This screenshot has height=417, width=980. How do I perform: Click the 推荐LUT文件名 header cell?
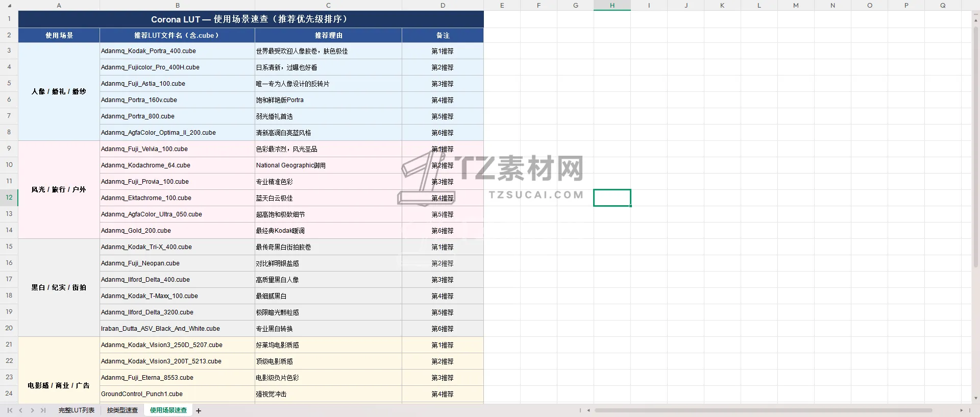pyautogui.click(x=178, y=35)
